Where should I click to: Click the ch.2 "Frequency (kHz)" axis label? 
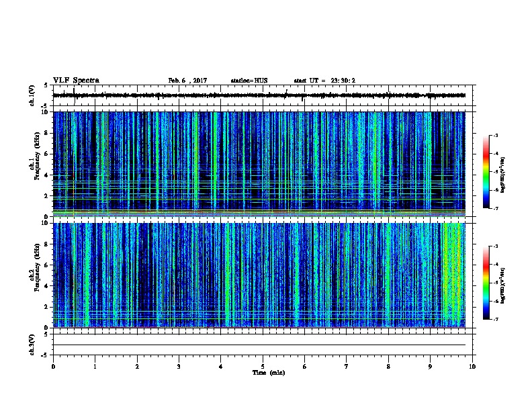click(x=37, y=267)
